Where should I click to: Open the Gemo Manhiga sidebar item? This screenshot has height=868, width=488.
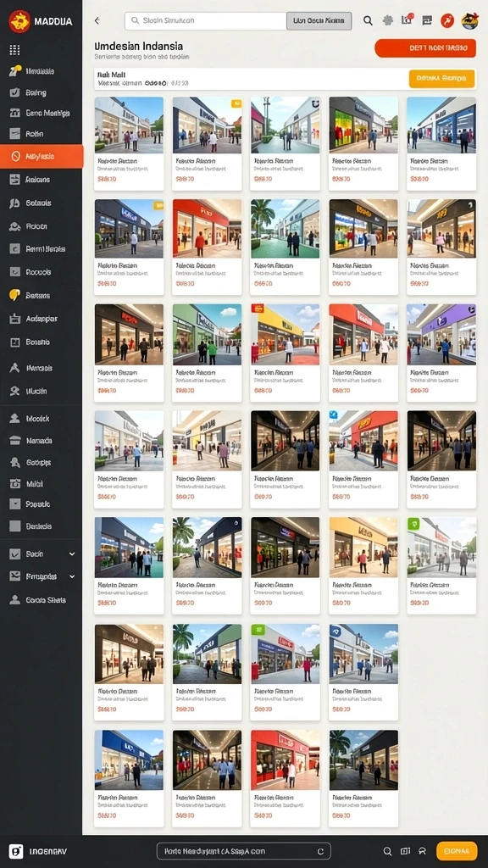(41, 113)
